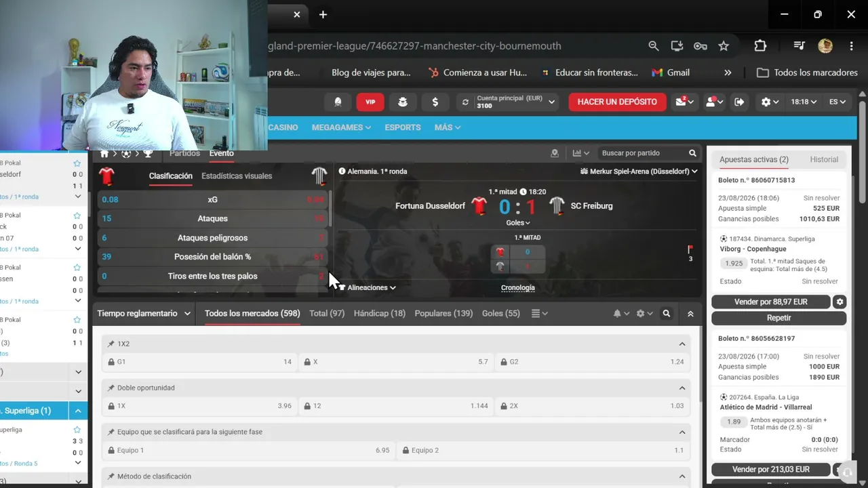Bookmark this page with the star icon
The height and width of the screenshot is (488, 868).
point(724,46)
